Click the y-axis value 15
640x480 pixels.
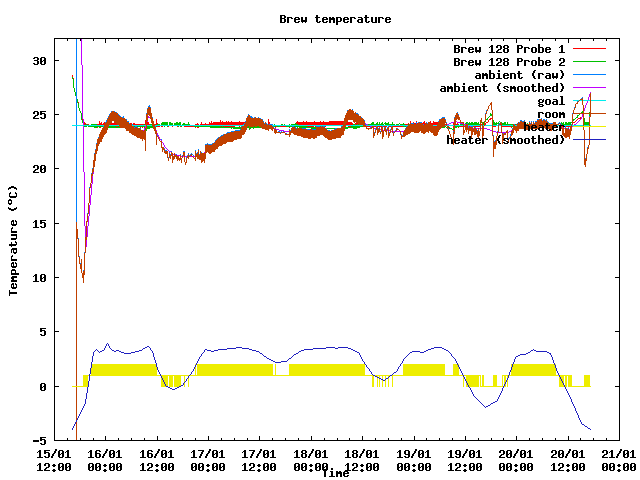39,224
